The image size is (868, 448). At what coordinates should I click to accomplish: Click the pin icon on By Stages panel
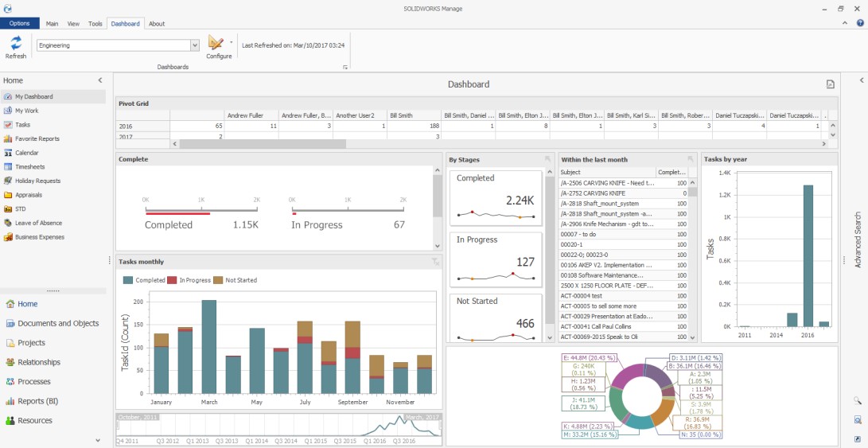click(x=547, y=159)
